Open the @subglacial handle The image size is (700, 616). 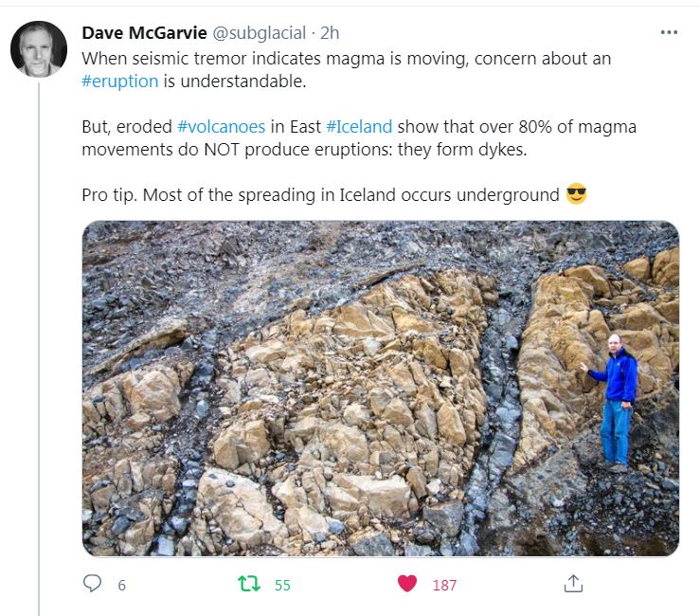[x=259, y=32]
